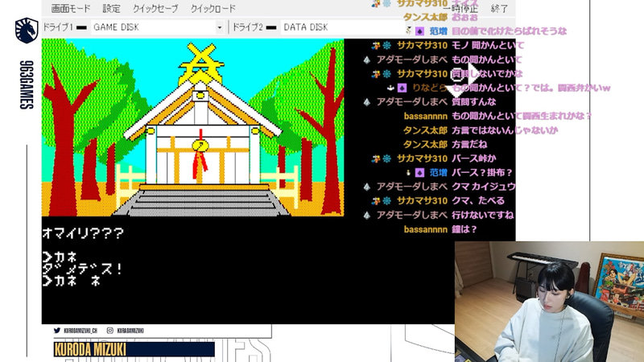
Task: Open the KURODAMIZUKI_CH Twitter handle
Action: click(x=80, y=331)
